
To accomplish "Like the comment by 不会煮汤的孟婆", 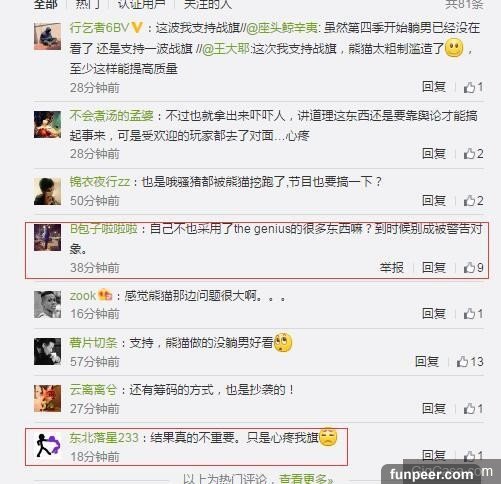I will pyautogui.click(x=473, y=154).
